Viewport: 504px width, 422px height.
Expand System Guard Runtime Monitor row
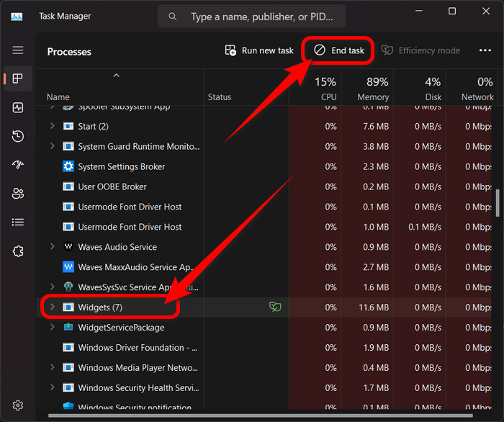52,146
